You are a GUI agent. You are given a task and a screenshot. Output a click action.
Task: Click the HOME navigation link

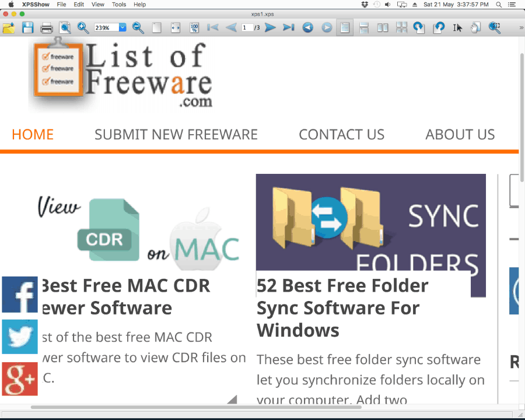[33, 134]
